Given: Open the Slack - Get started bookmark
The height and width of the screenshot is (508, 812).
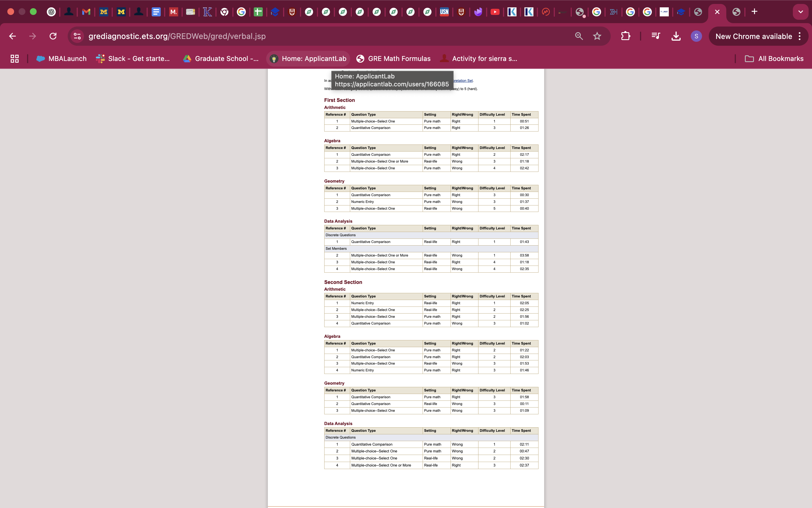Looking at the screenshot, I should (x=133, y=59).
